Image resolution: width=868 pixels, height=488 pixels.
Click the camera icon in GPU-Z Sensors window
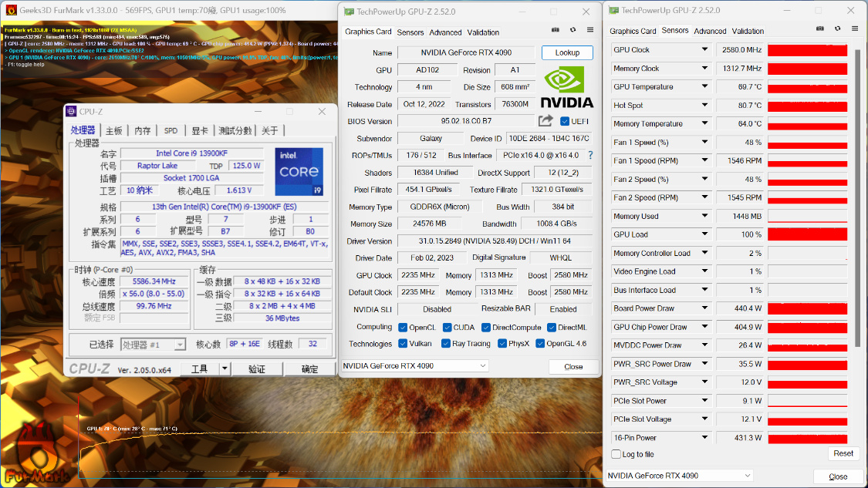coord(820,29)
